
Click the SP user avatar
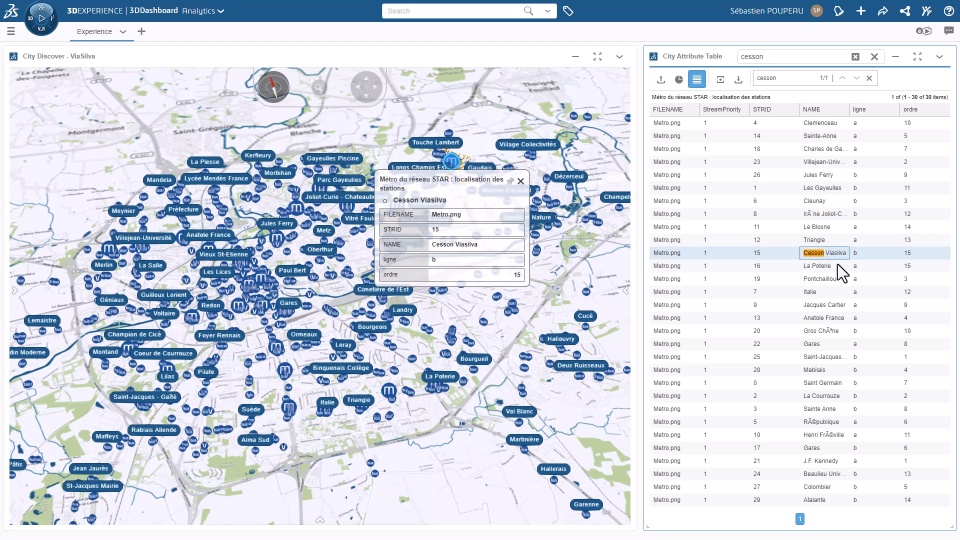(817, 11)
